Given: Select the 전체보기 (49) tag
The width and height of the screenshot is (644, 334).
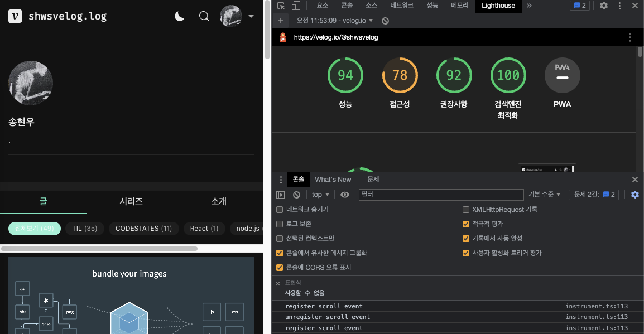Looking at the screenshot, I should coord(35,229).
